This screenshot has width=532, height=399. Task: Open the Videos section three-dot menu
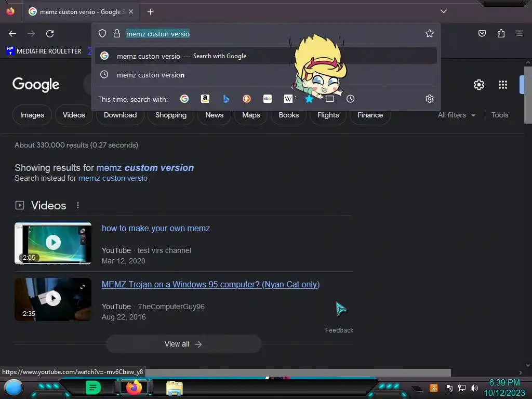[78, 205]
